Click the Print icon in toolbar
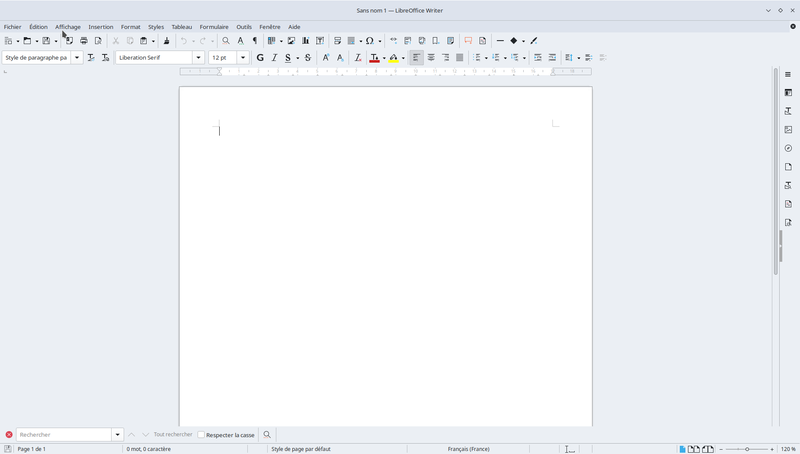Screen dimensions: 800x454 83,41
